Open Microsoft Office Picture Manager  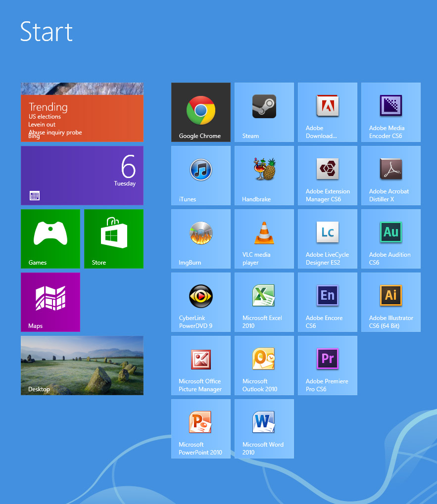[x=200, y=366]
